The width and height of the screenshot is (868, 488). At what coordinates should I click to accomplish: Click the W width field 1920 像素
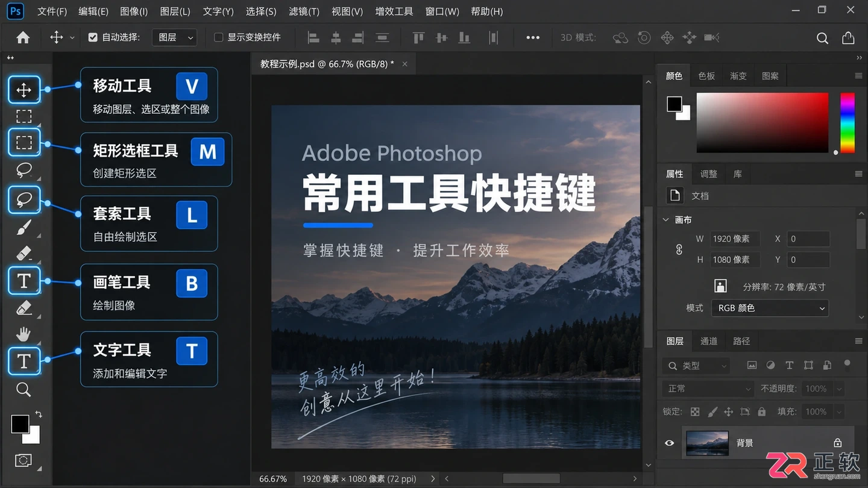pos(734,239)
